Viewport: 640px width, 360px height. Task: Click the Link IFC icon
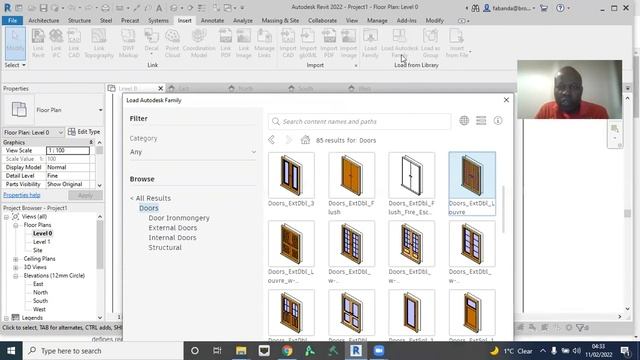pos(56,43)
